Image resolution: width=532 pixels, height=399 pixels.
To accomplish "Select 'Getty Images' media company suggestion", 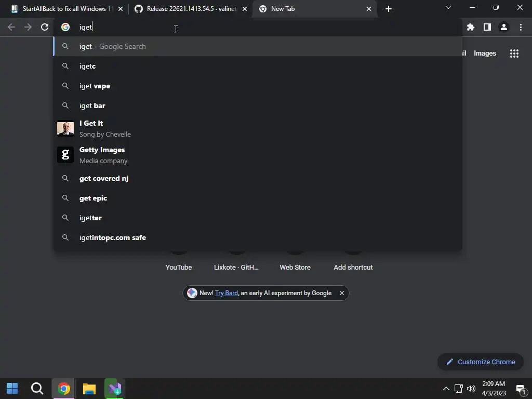I will (x=258, y=155).
